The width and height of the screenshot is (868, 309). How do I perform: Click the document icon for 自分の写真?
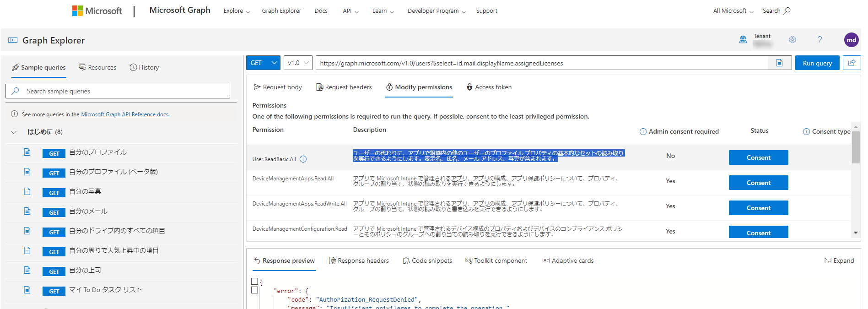coord(27,191)
